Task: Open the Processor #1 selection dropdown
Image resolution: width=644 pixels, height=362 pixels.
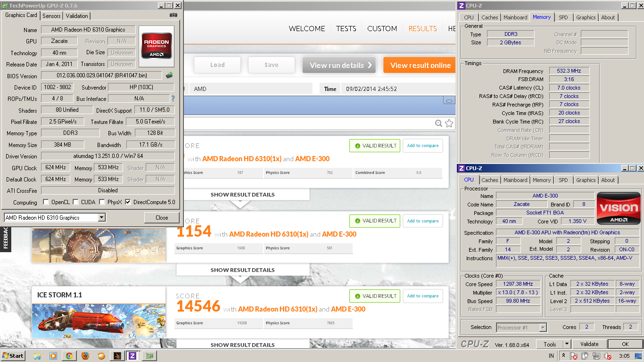Action: 543,327
